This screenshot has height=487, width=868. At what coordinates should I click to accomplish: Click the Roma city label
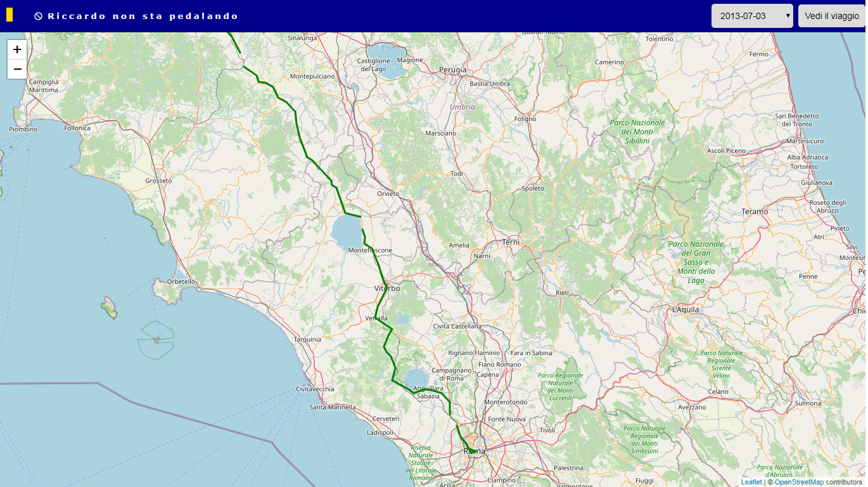475,451
